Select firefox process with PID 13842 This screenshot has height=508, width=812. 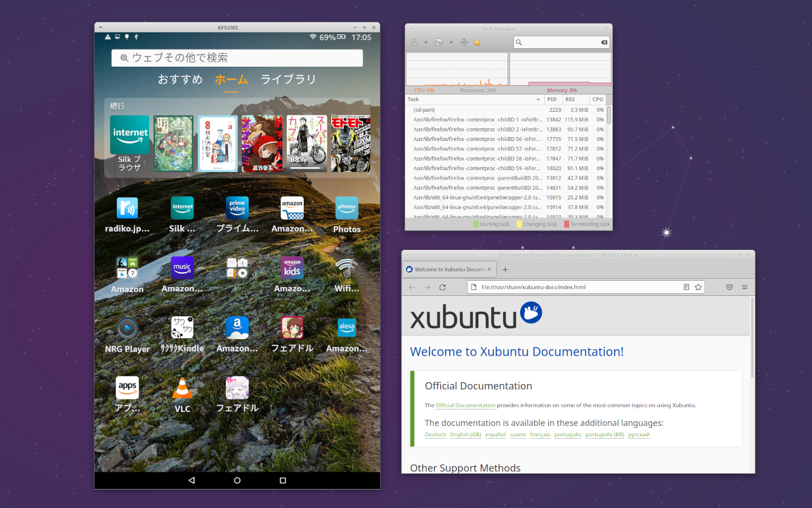click(x=506, y=119)
